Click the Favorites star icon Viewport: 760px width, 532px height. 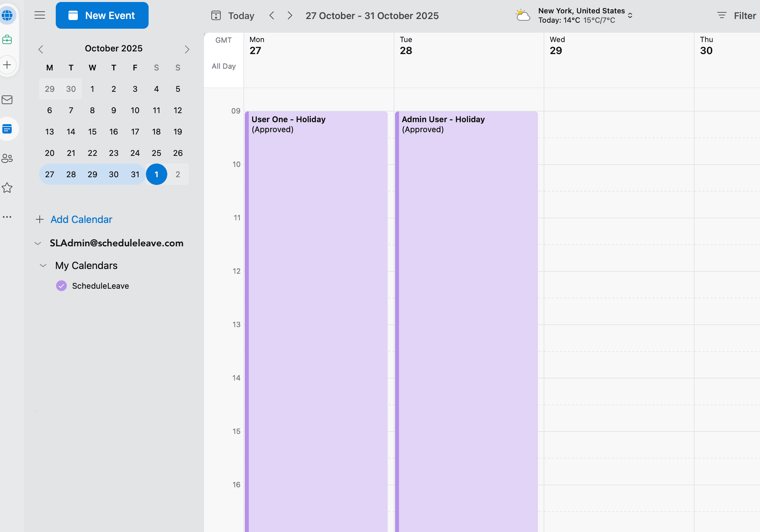(7, 188)
